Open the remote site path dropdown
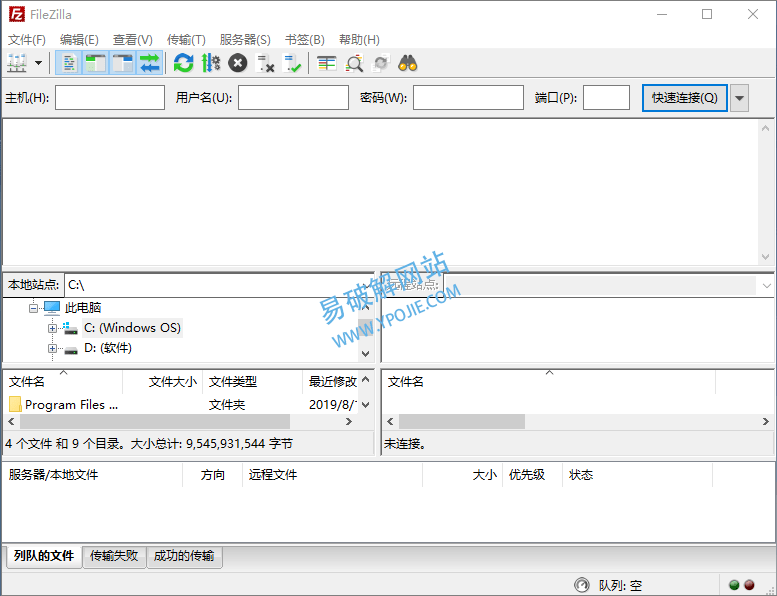The image size is (777, 596). click(x=766, y=285)
